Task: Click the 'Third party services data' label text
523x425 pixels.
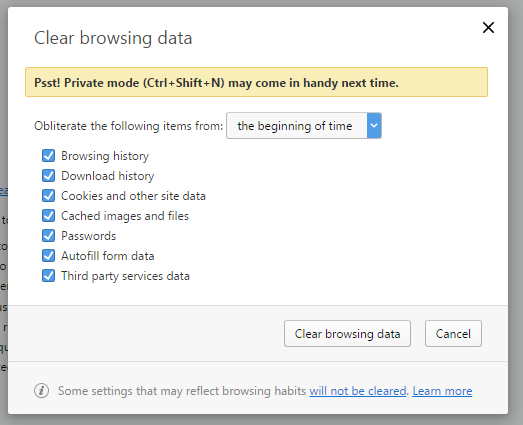Action: pyautogui.click(x=125, y=276)
